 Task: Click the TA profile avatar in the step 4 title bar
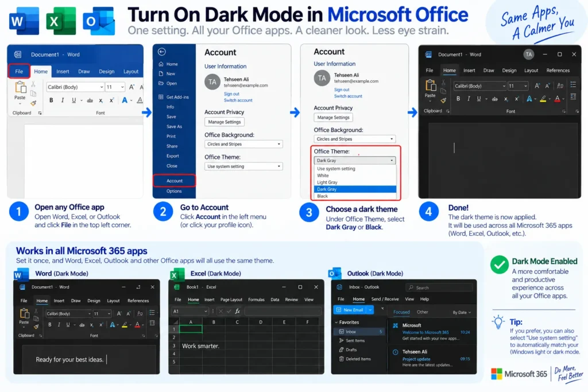point(528,55)
